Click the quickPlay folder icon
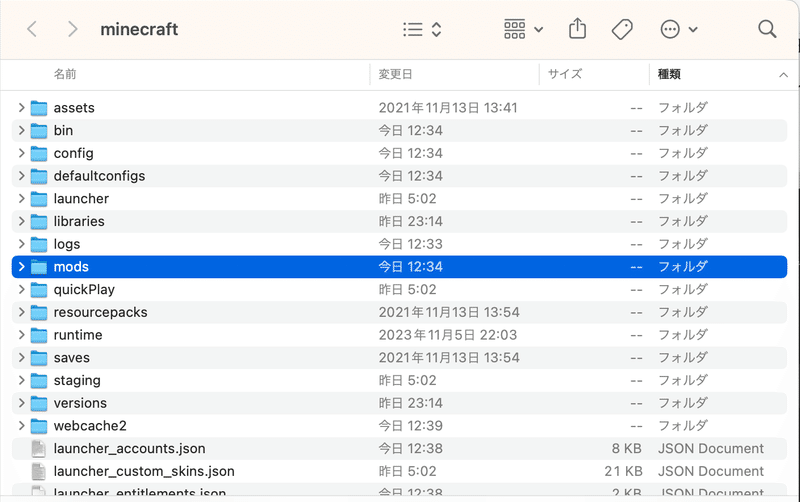Image resolution: width=800 pixels, height=502 pixels. tap(39, 290)
